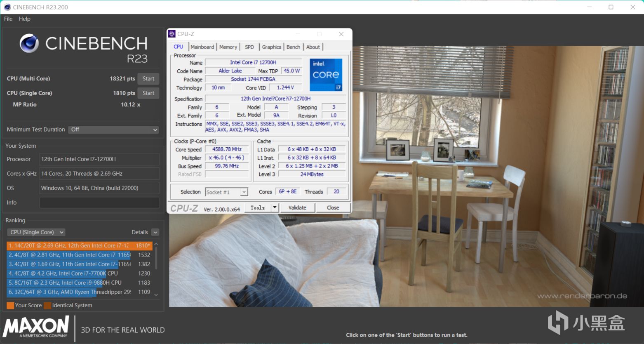This screenshot has width=644, height=344.
Task: Minimize the Cinebench window
Action: [589, 7]
